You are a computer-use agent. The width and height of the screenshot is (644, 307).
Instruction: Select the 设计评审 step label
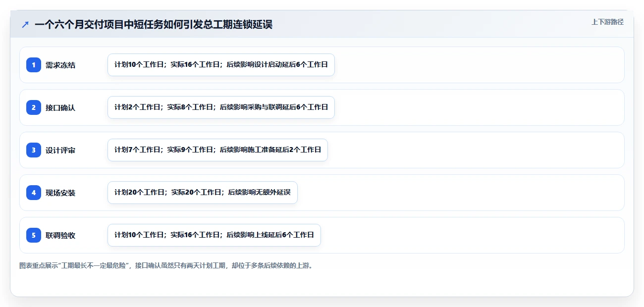60,150
